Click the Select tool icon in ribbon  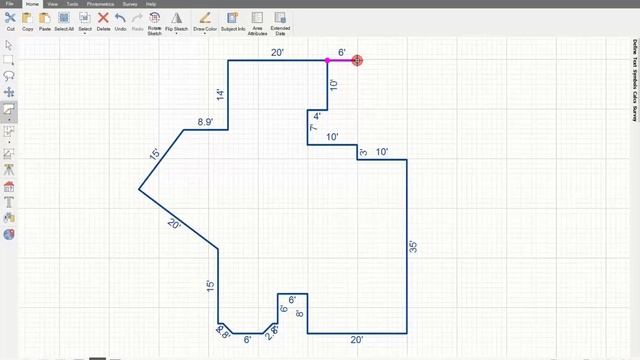84,18
